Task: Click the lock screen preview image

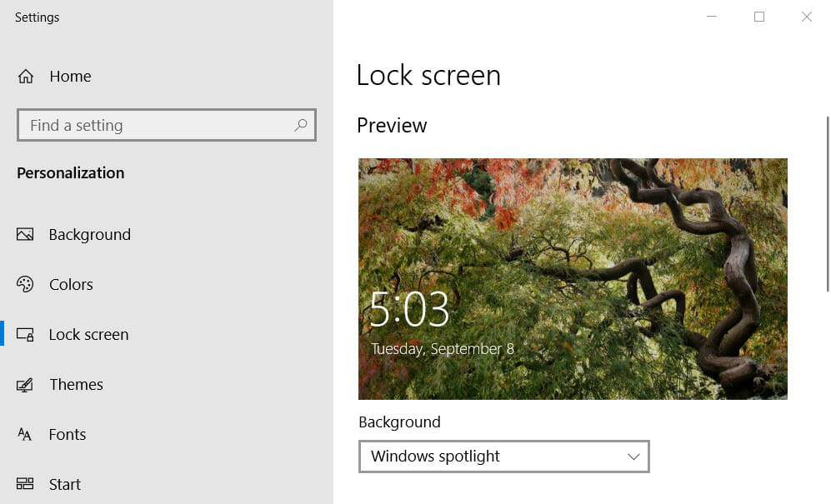Action: pyautogui.click(x=573, y=279)
